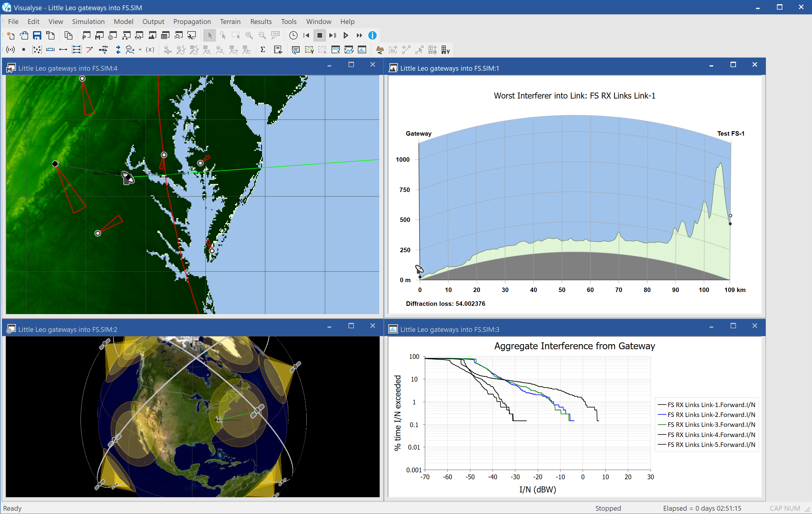Play the simulation
The height and width of the screenshot is (514, 812).
[346, 35]
